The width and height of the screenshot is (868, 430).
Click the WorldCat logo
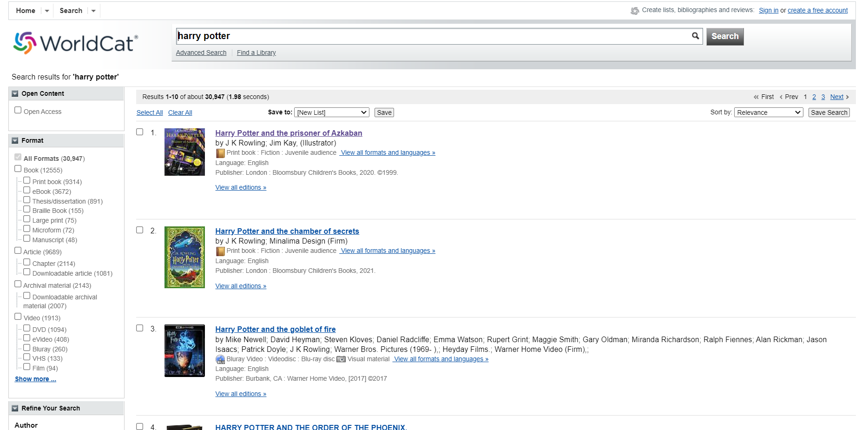tap(76, 43)
